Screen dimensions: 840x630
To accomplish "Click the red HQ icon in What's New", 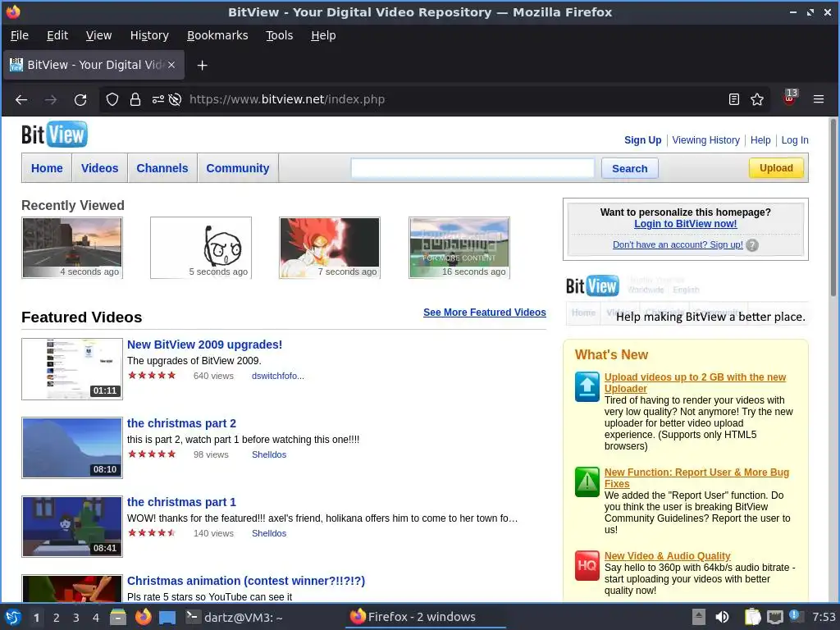I will click(x=587, y=566).
